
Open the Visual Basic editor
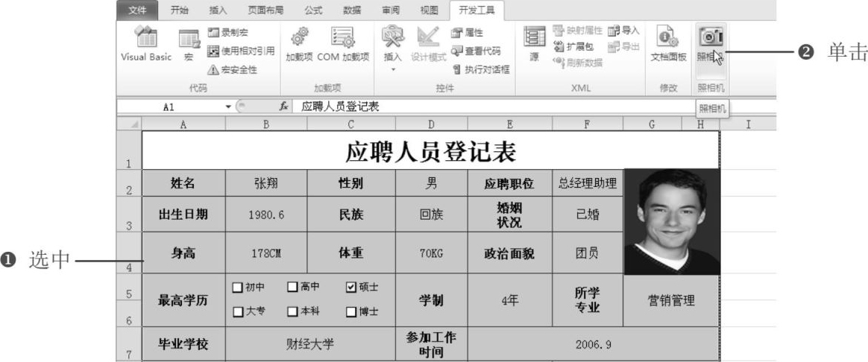pyautogui.click(x=146, y=45)
